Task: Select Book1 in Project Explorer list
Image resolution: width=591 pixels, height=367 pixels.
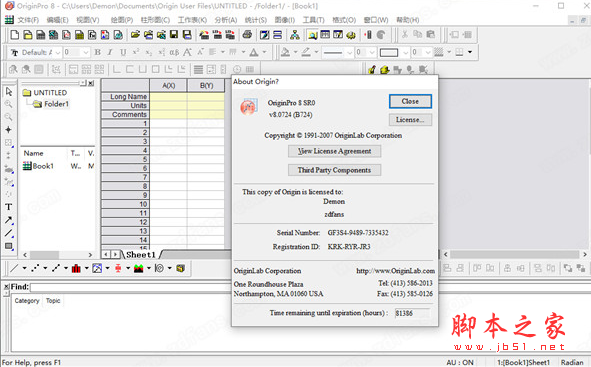Action: (x=38, y=166)
